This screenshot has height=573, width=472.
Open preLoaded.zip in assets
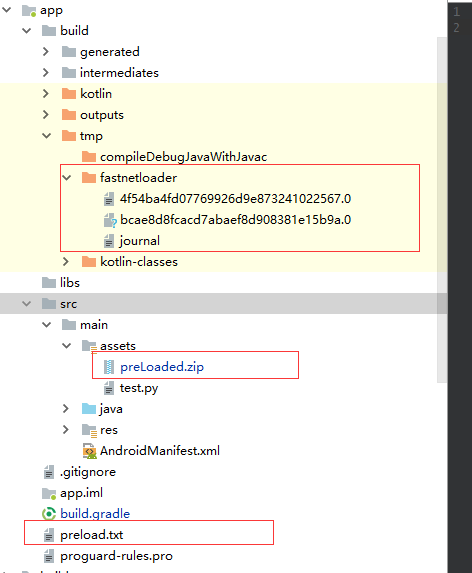(162, 367)
